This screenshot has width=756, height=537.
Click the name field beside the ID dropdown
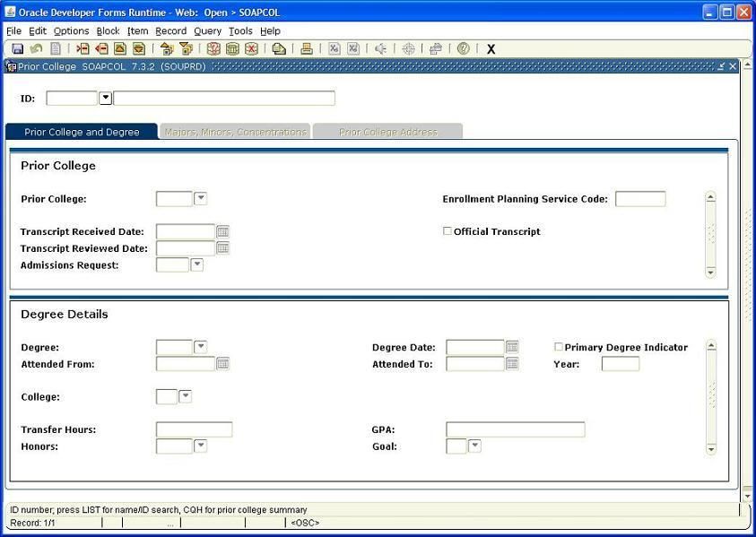[224, 99]
